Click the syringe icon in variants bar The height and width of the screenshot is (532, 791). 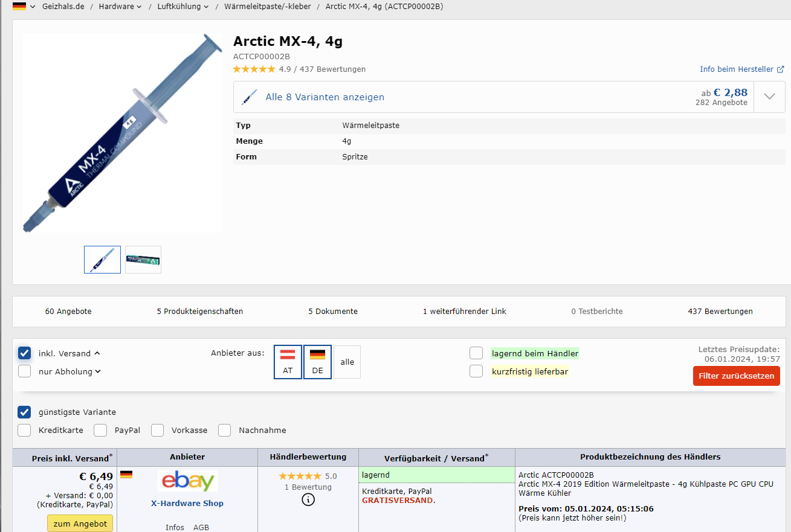(x=250, y=97)
